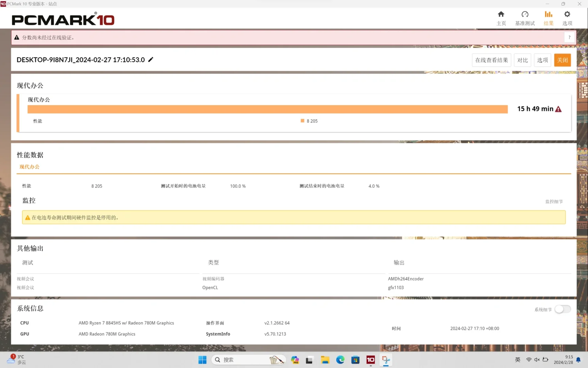This screenshot has height=368, width=588.
Task: Toggle the 系统细节 system details switch
Action: click(x=562, y=309)
